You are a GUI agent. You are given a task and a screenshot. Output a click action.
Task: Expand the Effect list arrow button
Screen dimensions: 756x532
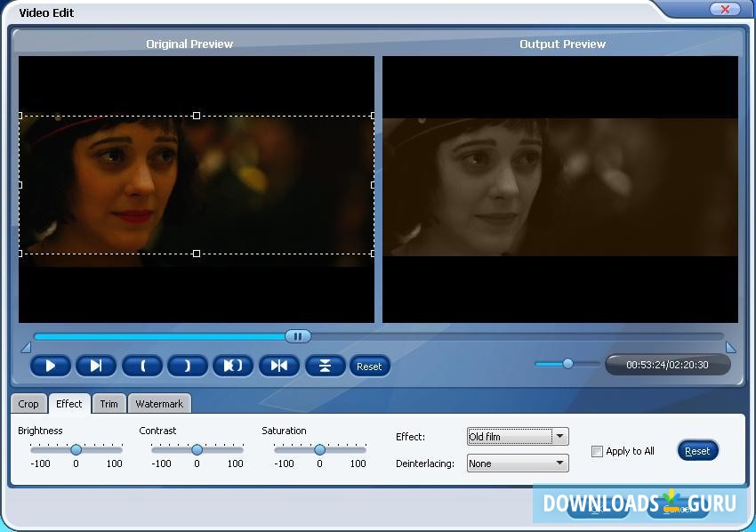[559, 436]
